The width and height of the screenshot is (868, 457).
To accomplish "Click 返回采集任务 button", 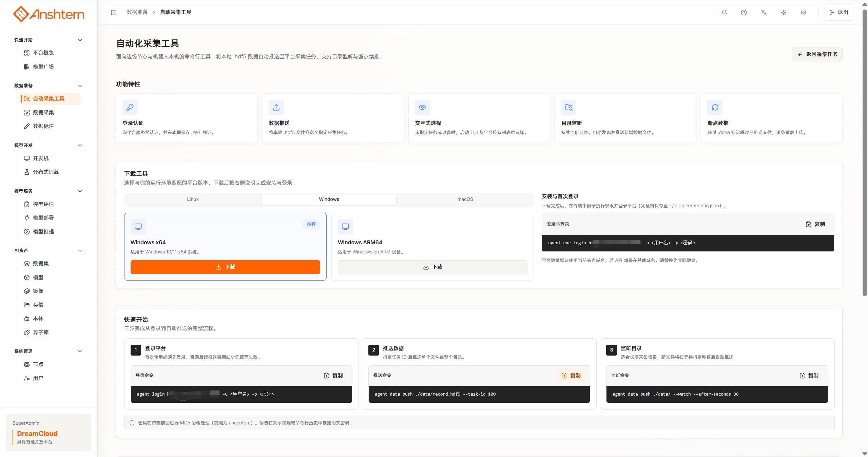I will click(x=817, y=54).
